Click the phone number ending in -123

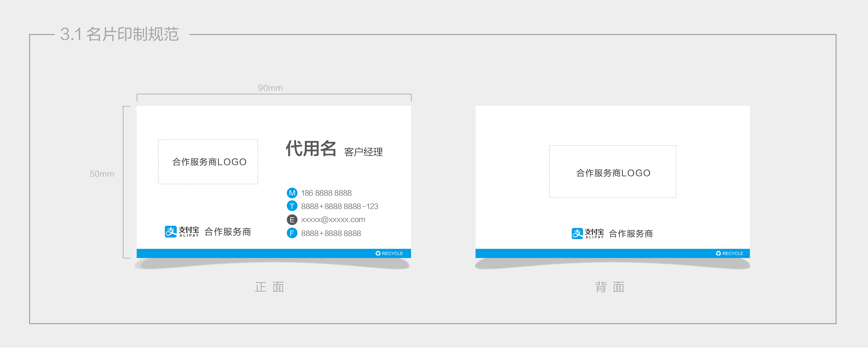(x=340, y=206)
